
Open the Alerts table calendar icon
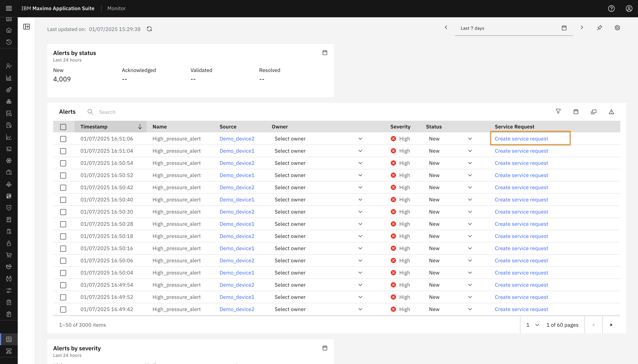(x=576, y=112)
